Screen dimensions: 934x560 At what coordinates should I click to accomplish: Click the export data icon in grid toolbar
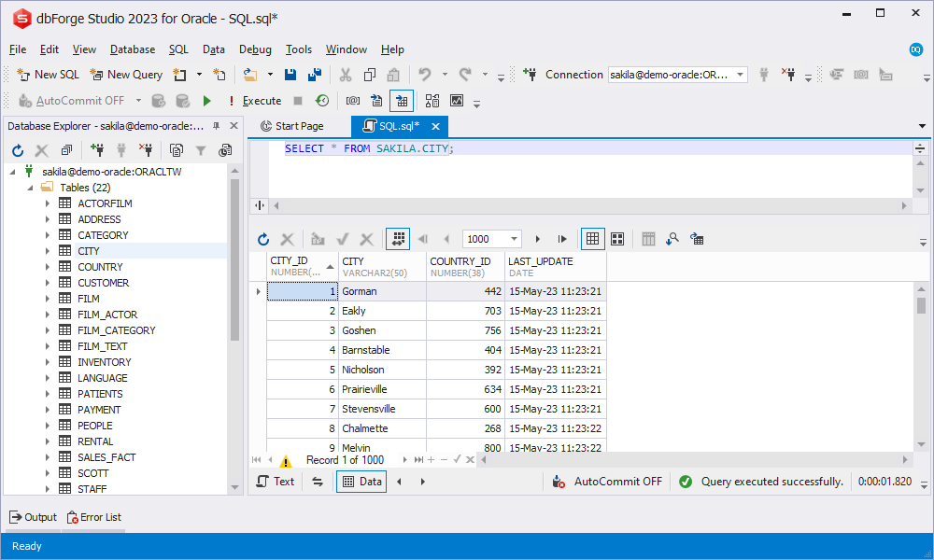coord(697,239)
